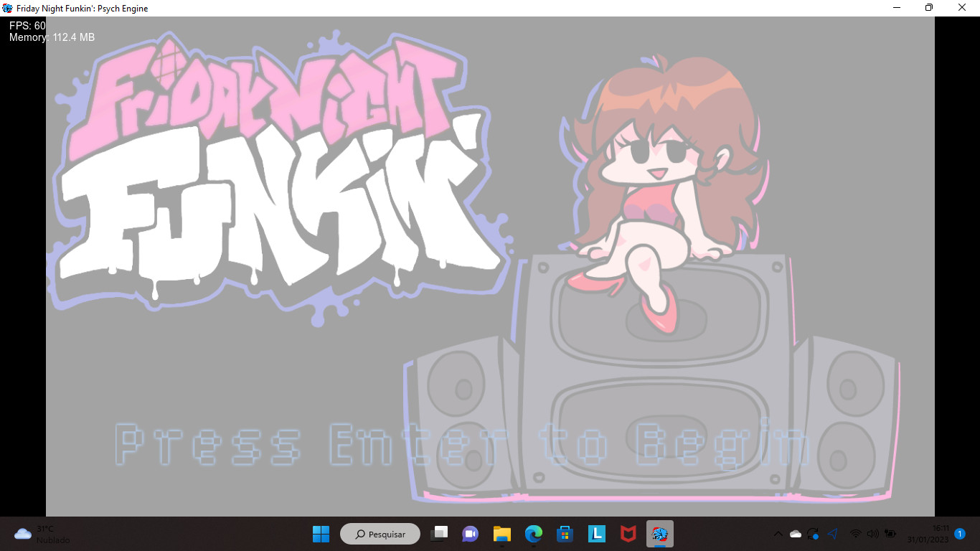Click the OneDrive cloud tray icon
The height and width of the screenshot is (551, 980).
(x=795, y=534)
